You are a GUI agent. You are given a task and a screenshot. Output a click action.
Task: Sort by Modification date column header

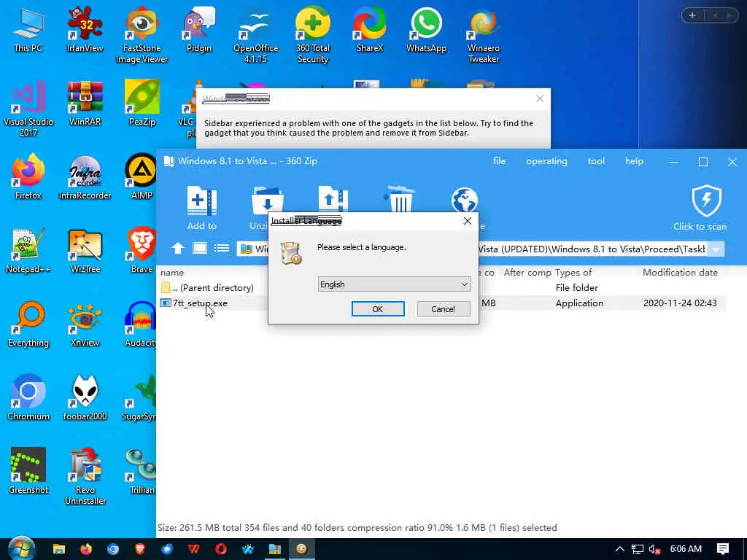click(680, 273)
